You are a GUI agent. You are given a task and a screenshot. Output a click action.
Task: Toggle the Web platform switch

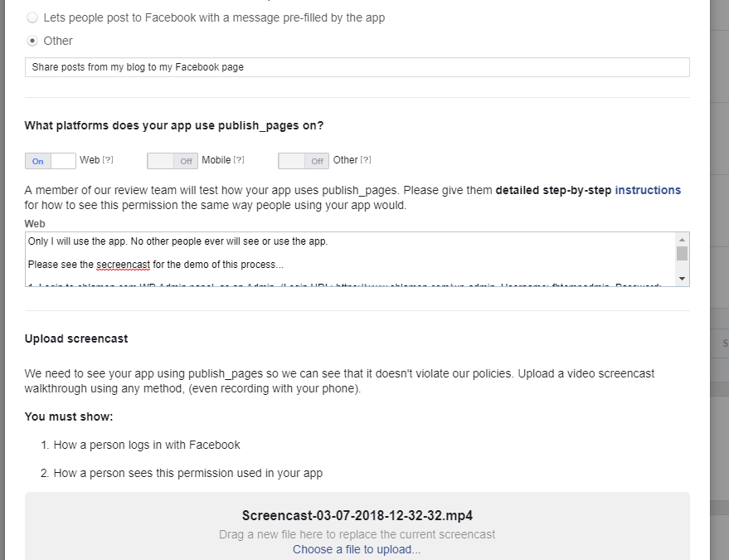[51, 161]
